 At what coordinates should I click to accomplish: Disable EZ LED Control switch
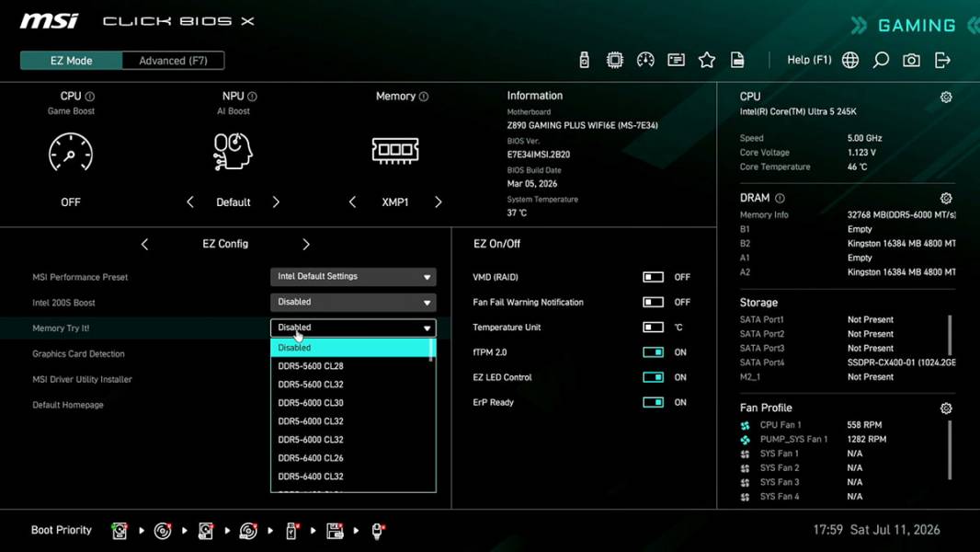click(653, 377)
